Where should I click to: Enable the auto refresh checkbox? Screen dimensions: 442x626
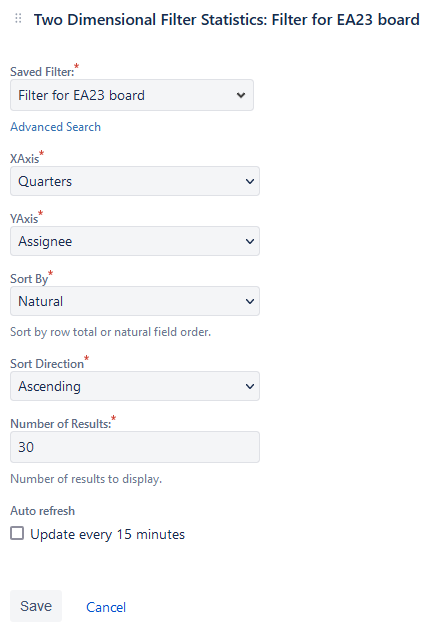(17, 533)
